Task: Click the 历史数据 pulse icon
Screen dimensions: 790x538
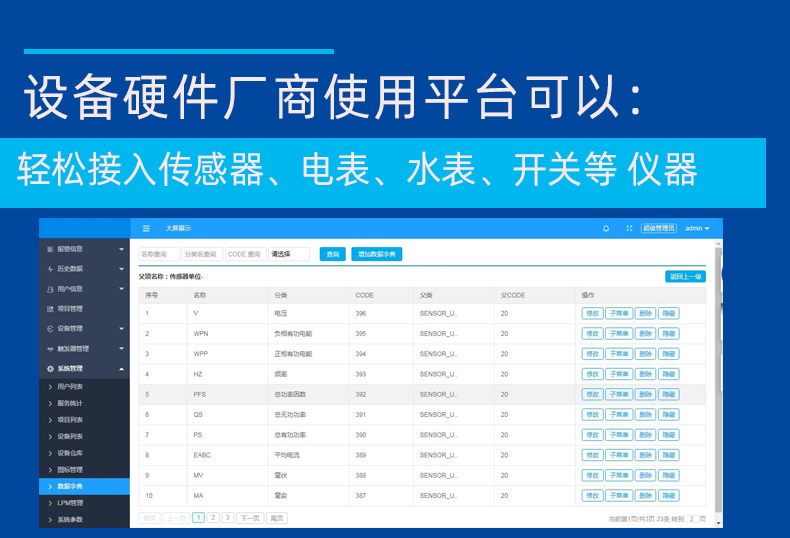Action: pos(50,269)
